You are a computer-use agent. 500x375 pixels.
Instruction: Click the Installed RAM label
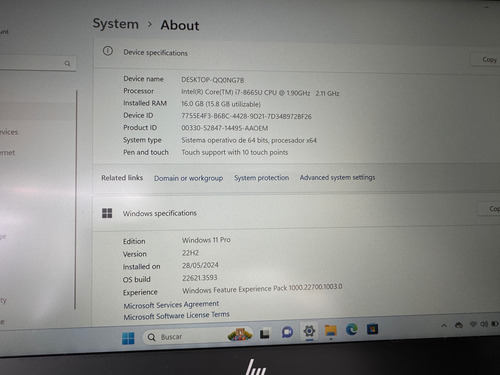pos(145,103)
